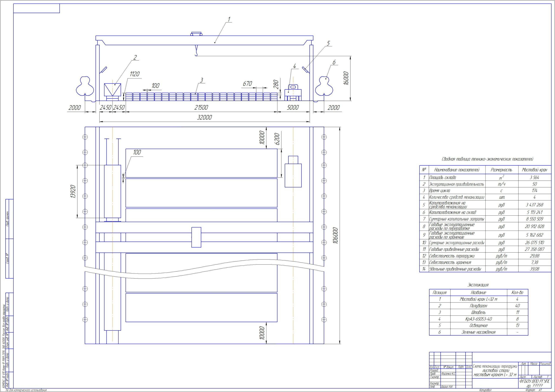Viewport: 555px width, 392px height.
Task: Click the 32000 span dimension
Action: coord(204,117)
